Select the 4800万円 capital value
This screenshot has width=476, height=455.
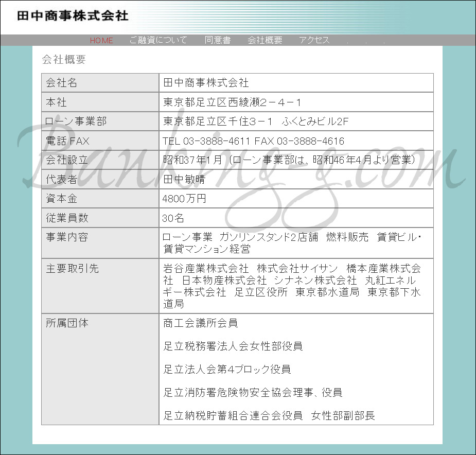184,199
